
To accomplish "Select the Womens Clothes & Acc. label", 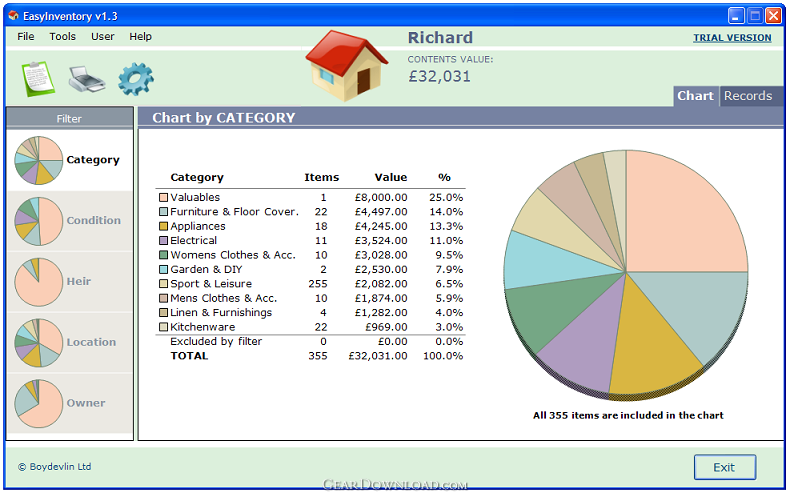I will [x=233, y=255].
